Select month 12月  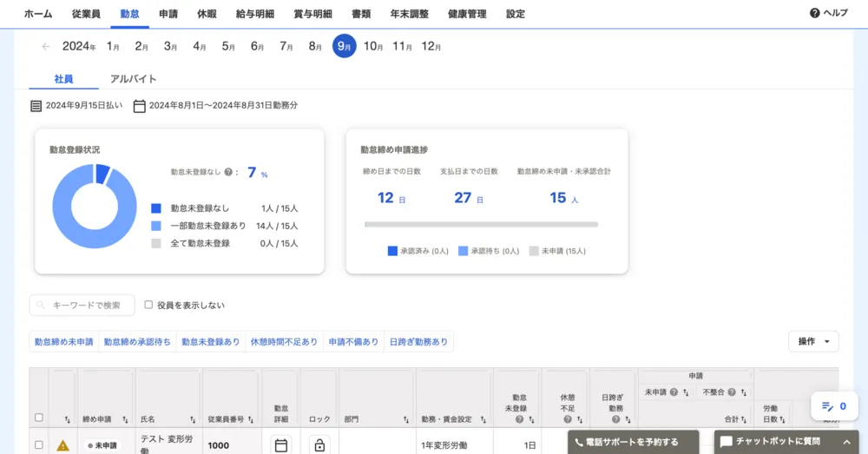431,47
